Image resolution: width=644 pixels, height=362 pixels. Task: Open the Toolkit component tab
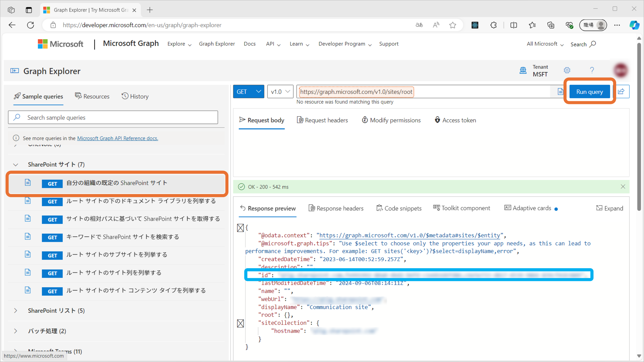tap(462, 208)
